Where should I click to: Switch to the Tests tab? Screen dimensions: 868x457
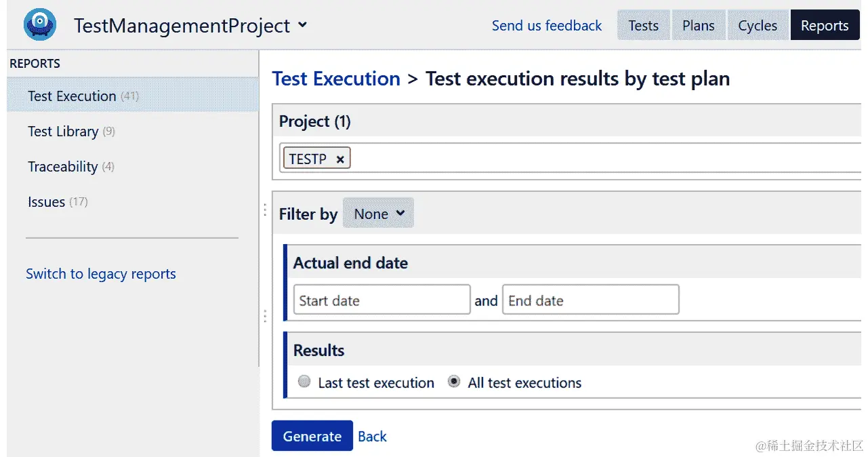pyautogui.click(x=643, y=26)
